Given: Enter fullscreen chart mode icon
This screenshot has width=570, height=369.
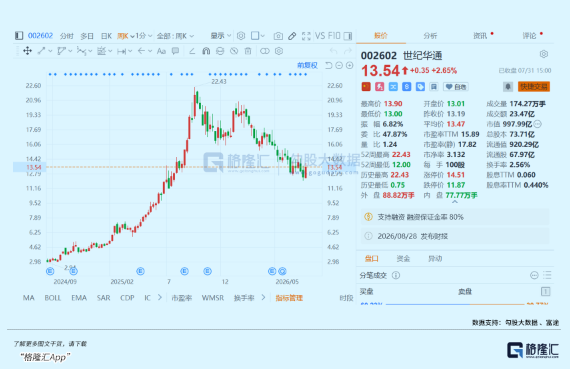Looking at the screenshot, I should point(306,36).
